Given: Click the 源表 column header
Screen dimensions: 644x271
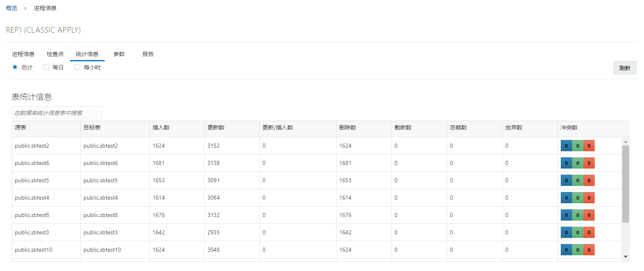Looking at the screenshot, I should pos(21,127).
